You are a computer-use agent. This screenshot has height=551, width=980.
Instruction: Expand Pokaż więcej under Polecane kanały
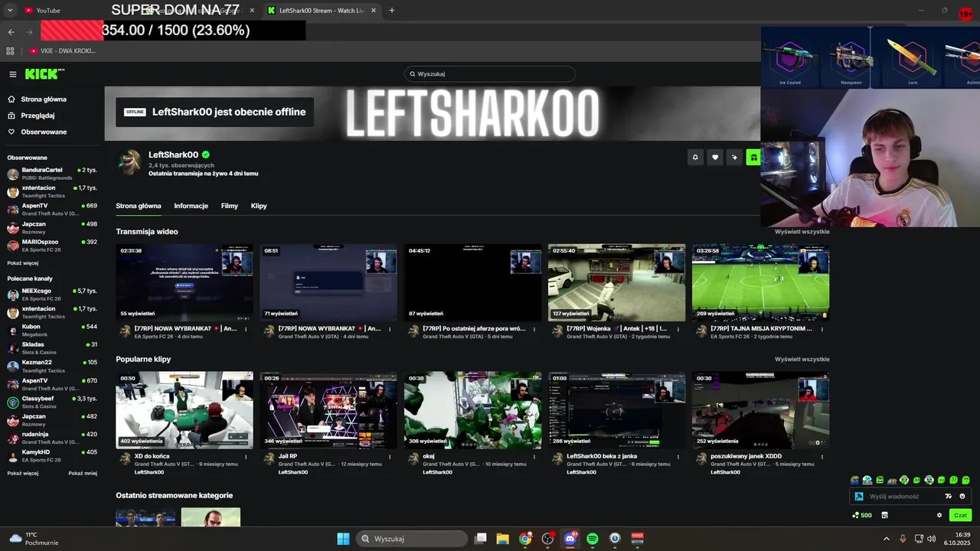[23, 474]
